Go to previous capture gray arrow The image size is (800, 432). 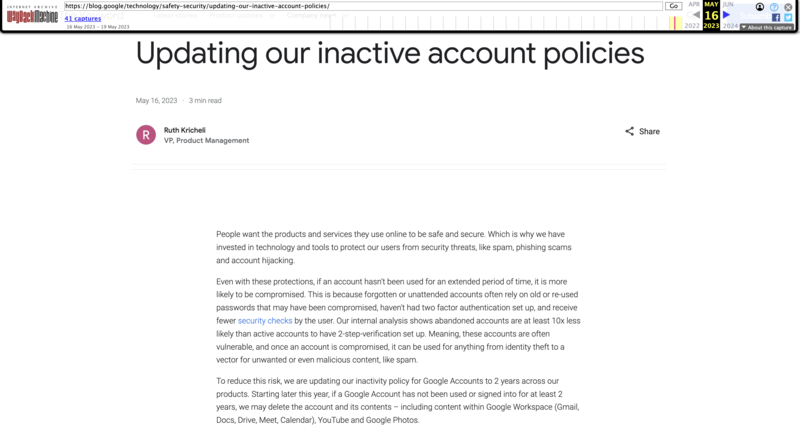[696, 15]
